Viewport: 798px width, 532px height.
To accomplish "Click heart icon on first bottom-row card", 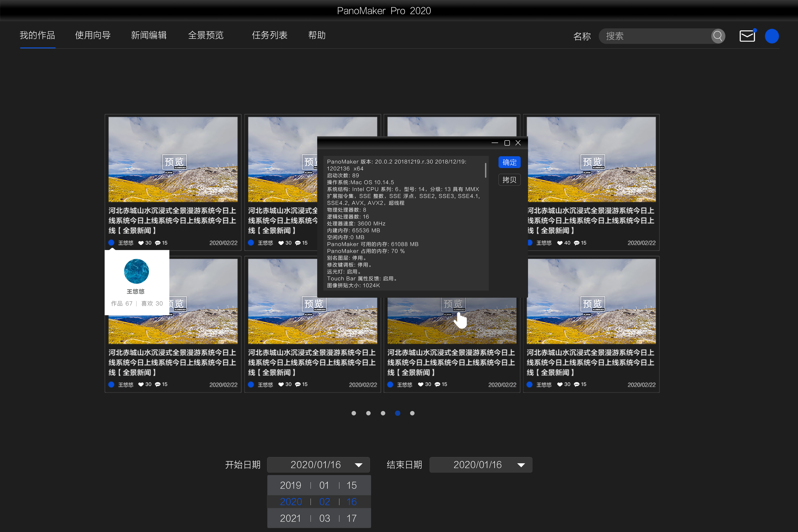I will pos(141,384).
